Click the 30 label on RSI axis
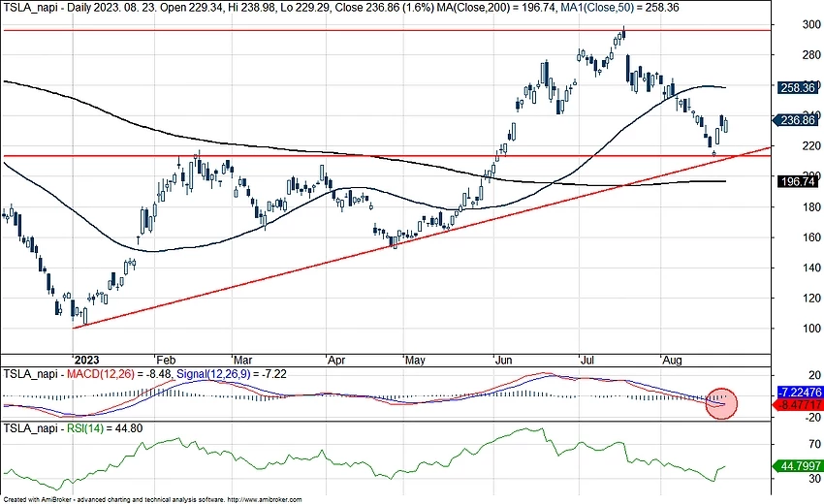 coord(815,479)
